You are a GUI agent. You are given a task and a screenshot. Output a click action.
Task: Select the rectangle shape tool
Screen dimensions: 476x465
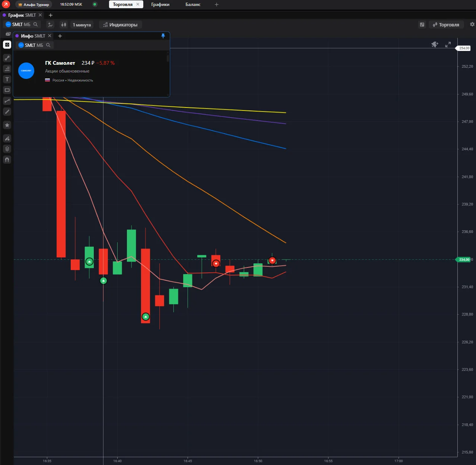pyautogui.click(x=7, y=90)
